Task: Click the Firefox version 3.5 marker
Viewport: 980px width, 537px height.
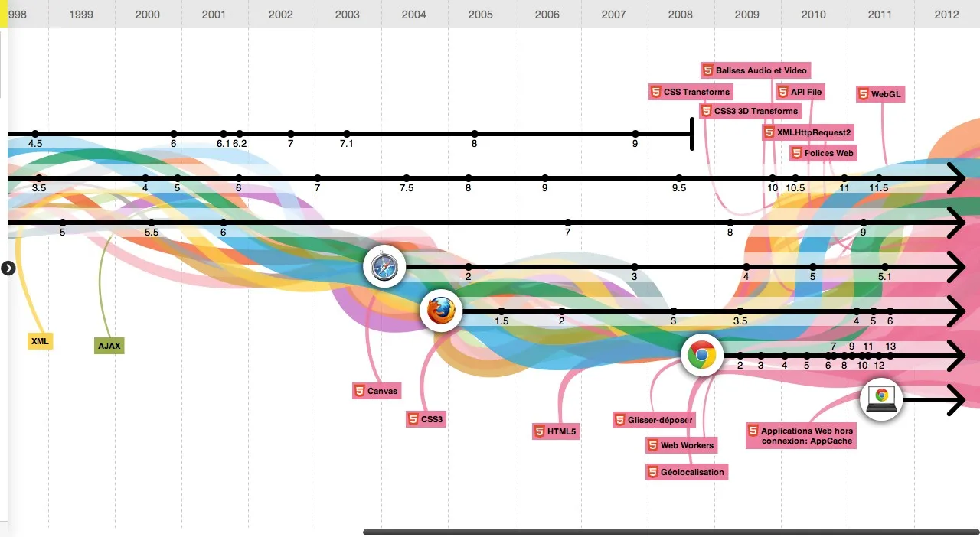Action: [x=740, y=311]
